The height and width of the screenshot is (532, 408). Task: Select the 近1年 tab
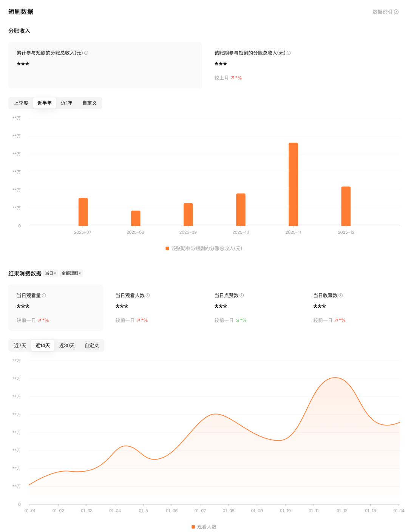(x=66, y=103)
